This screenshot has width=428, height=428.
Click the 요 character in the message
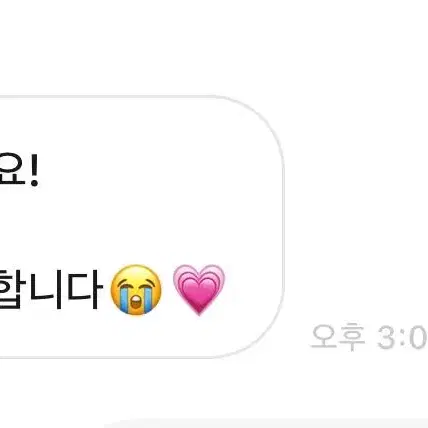(x=12, y=169)
